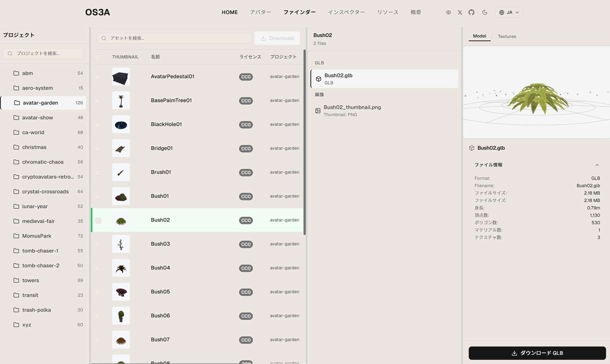This screenshot has width=610, height=364.
Task: Tick the checkbox for Bush02 row
Action: point(98,220)
